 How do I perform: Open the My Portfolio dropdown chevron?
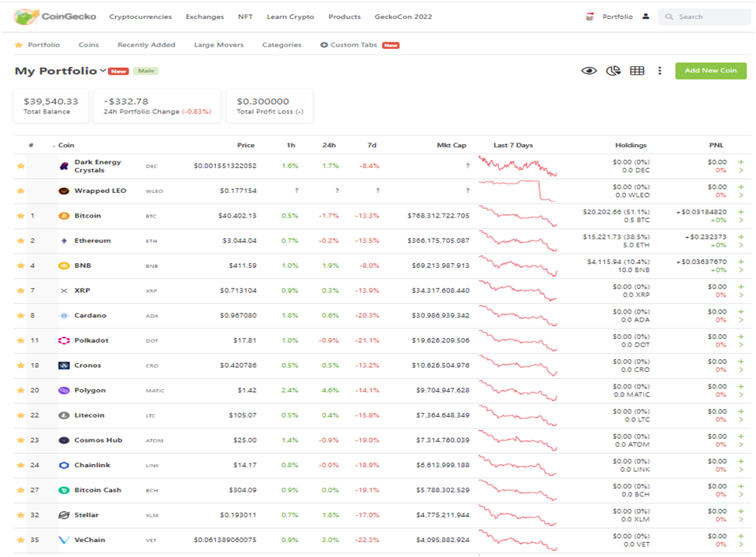pos(102,71)
